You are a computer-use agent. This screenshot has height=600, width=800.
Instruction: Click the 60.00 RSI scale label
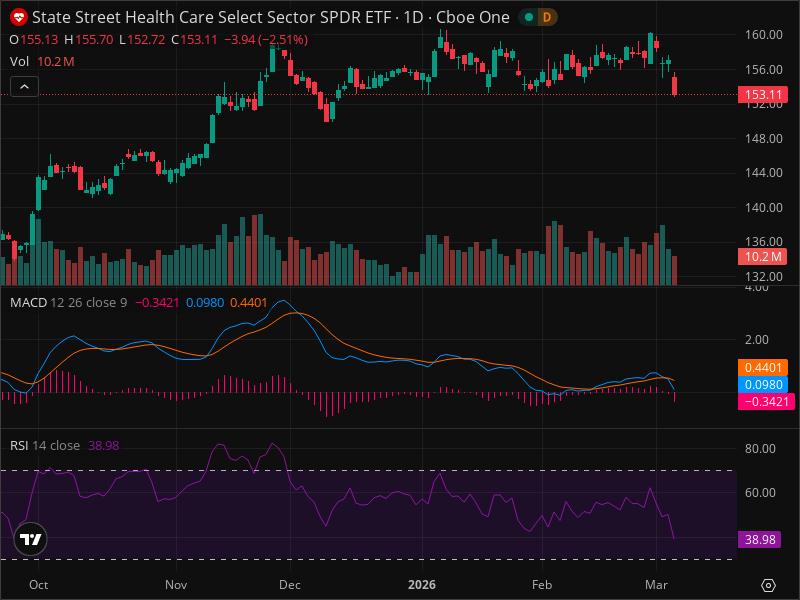(x=760, y=492)
